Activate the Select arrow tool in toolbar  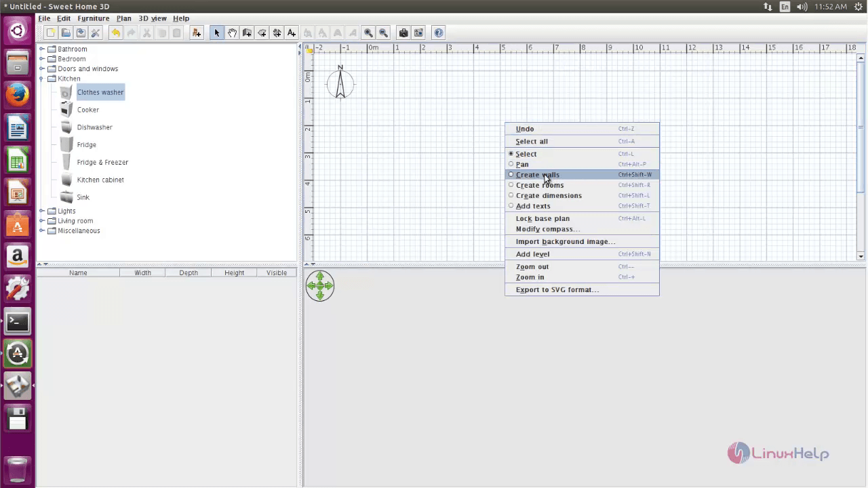217,33
